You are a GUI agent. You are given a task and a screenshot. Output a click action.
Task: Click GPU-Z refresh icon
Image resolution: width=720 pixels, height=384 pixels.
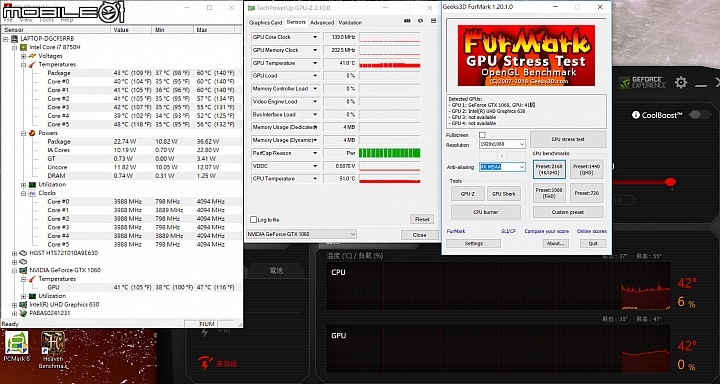pyautogui.click(x=420, y=21)
